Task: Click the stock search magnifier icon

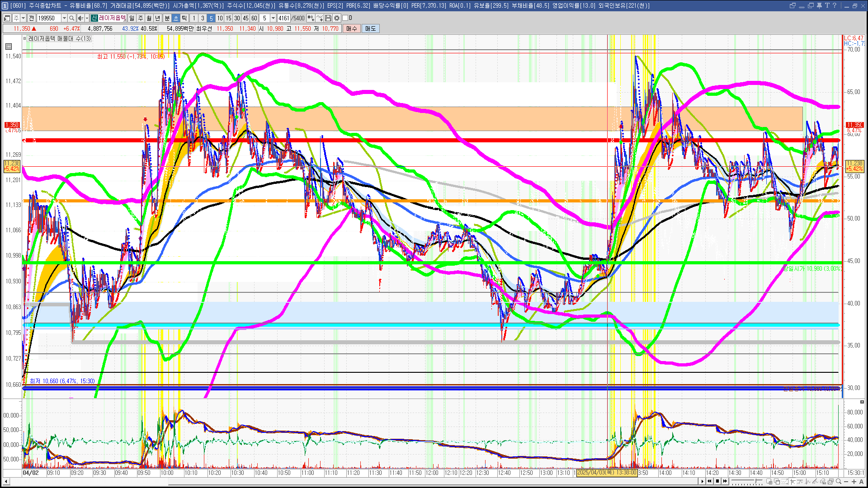Action: (72, 18)
